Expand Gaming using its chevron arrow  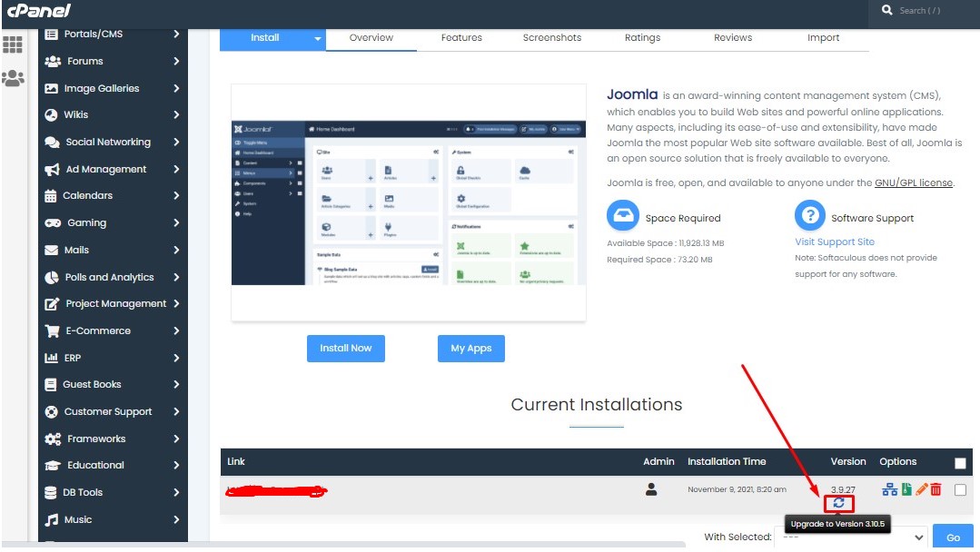[x=176, y=222]
